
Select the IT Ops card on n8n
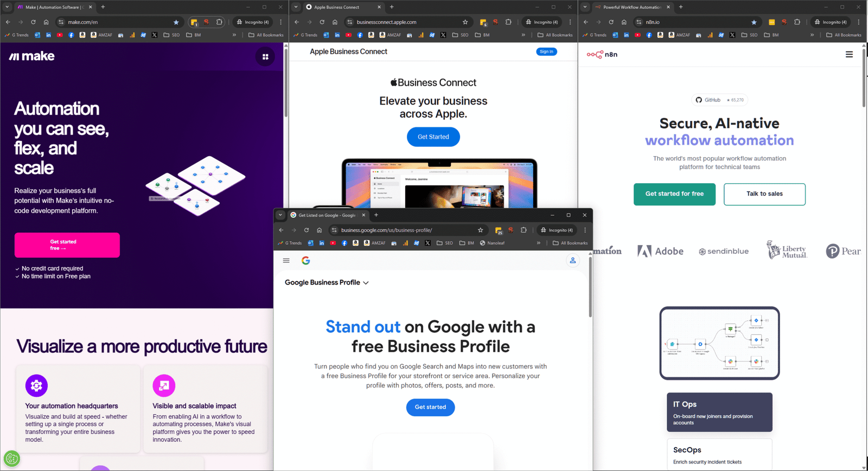tap(719, 412)
